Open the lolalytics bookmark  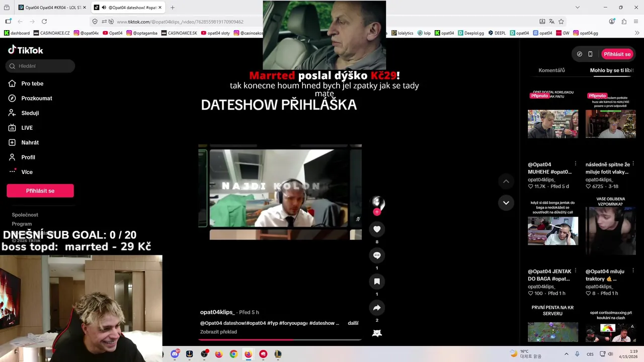coord(402,33)
